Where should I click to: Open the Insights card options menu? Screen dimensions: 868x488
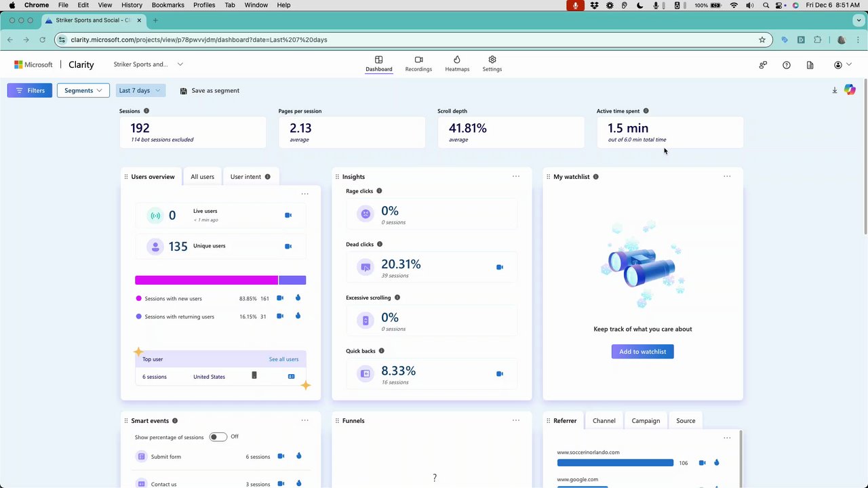click(x=516, y=176)
